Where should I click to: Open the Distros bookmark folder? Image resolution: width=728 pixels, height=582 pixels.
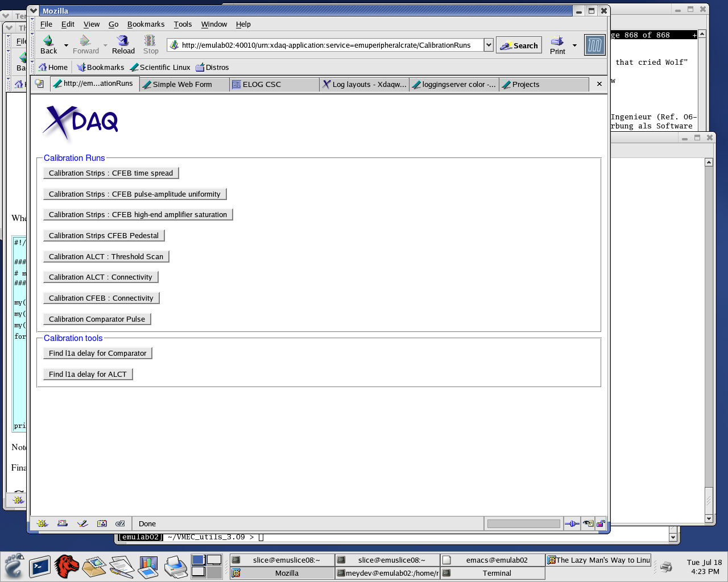coord(212,67)
